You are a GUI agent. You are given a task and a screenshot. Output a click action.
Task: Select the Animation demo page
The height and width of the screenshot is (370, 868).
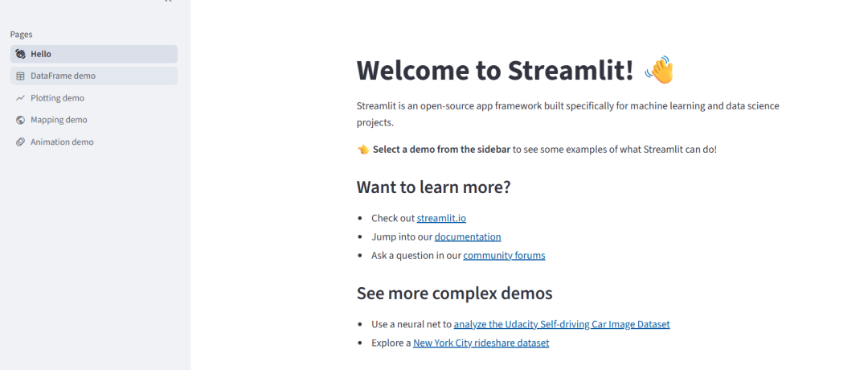coord(93,142)
